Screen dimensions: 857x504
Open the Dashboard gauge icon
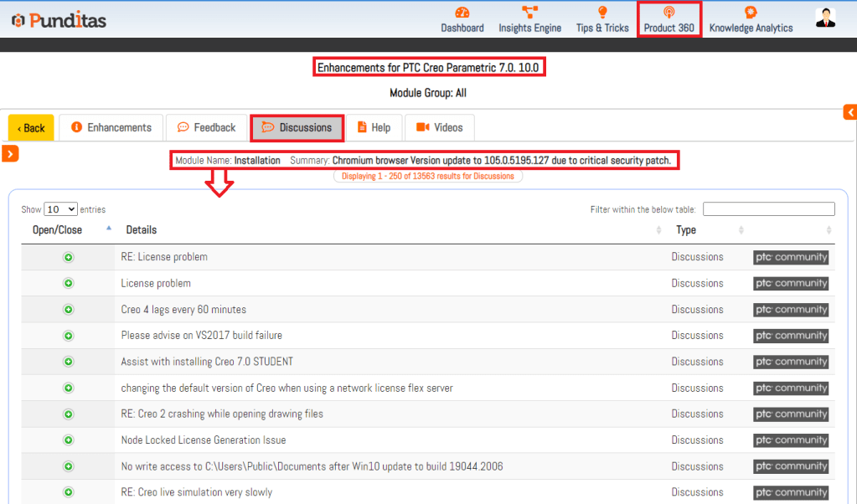click(462, 13)
